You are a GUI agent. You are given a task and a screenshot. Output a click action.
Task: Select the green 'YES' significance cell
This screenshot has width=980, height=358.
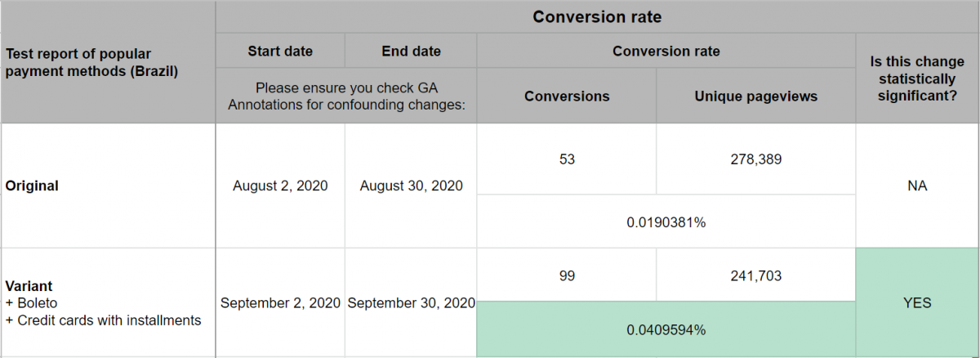917,302
